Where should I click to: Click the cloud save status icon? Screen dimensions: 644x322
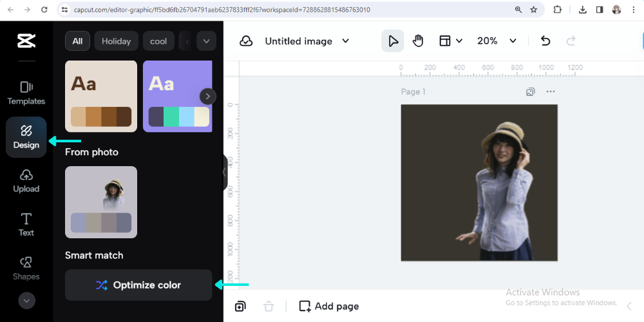tap(246, 41)
